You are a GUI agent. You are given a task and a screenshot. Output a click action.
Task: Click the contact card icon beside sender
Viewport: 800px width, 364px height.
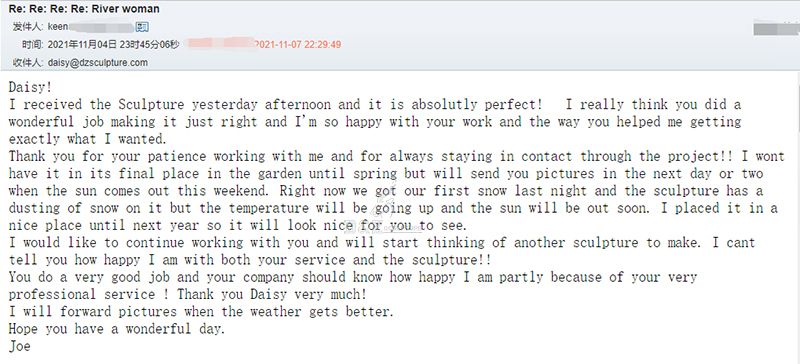(x=142, y=27)
